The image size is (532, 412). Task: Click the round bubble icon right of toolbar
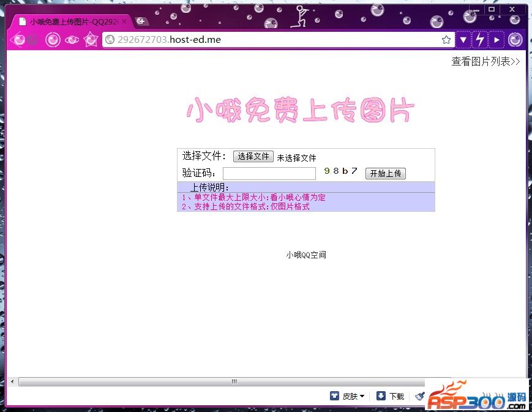point(515,40)
